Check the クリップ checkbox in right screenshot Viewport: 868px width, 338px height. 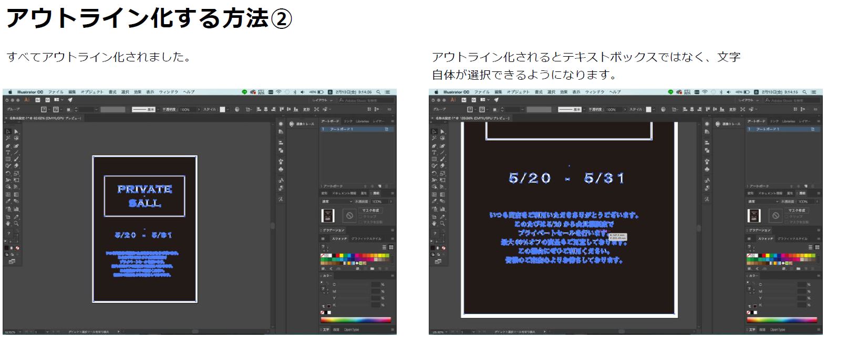point(786,216)
